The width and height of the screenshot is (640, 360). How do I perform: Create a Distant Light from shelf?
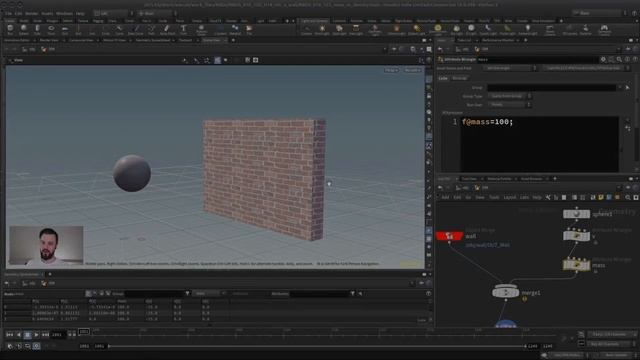pyautogui.click(x=416, y=29)
